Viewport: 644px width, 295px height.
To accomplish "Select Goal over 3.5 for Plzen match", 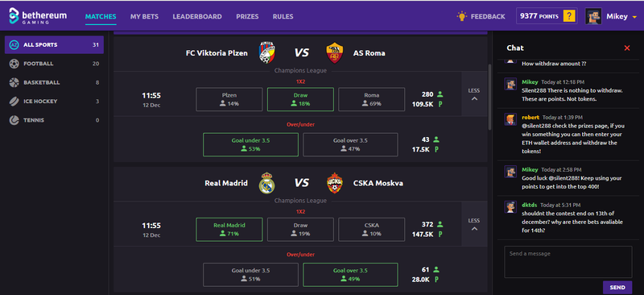I will click(350, 144).
